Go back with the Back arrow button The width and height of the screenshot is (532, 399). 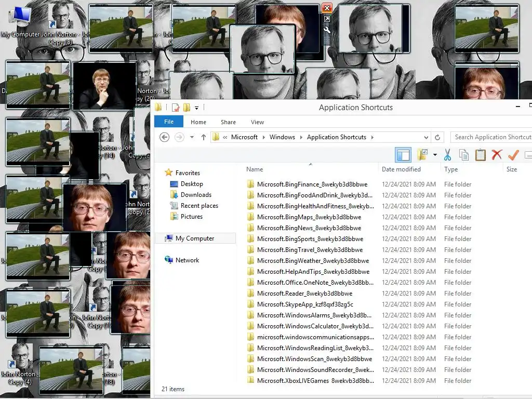(165, 137)
